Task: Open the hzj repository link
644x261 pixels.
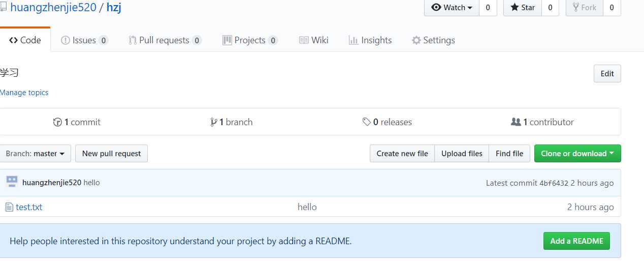Action: point(114,8)
